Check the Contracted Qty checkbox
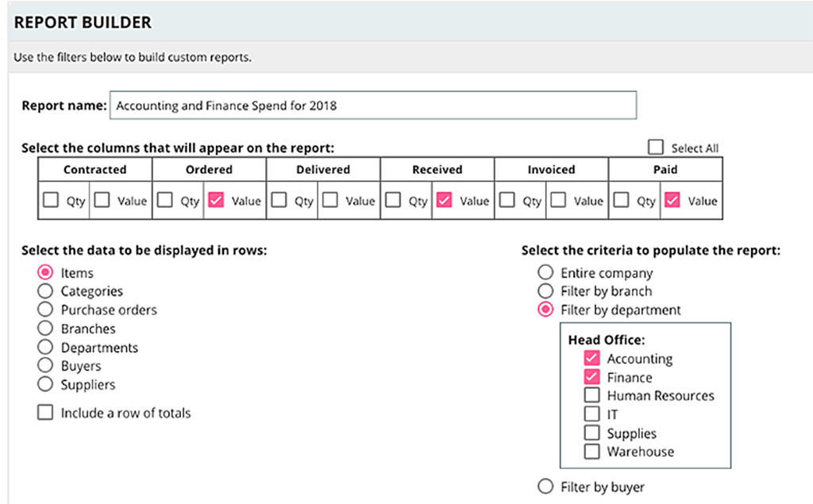The height and width of the screenshot is (504, 813). point(50,200)
